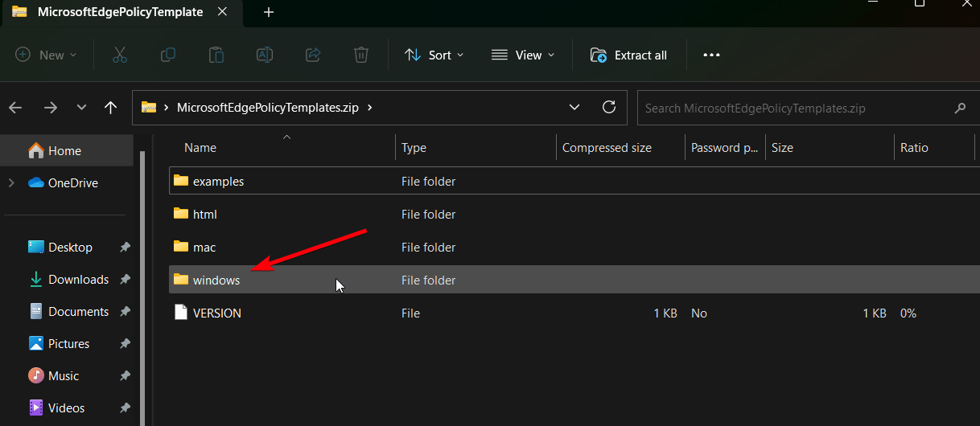The width and height of the screenshot is (980, 426).
Task: Go up one level with up arrow
Action: click(111, 108)
